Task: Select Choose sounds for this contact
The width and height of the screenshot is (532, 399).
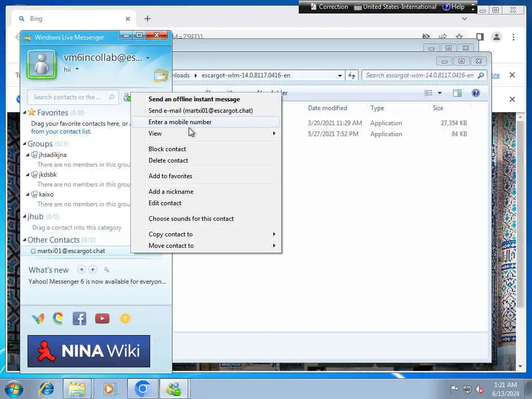Action: [206, 219]
